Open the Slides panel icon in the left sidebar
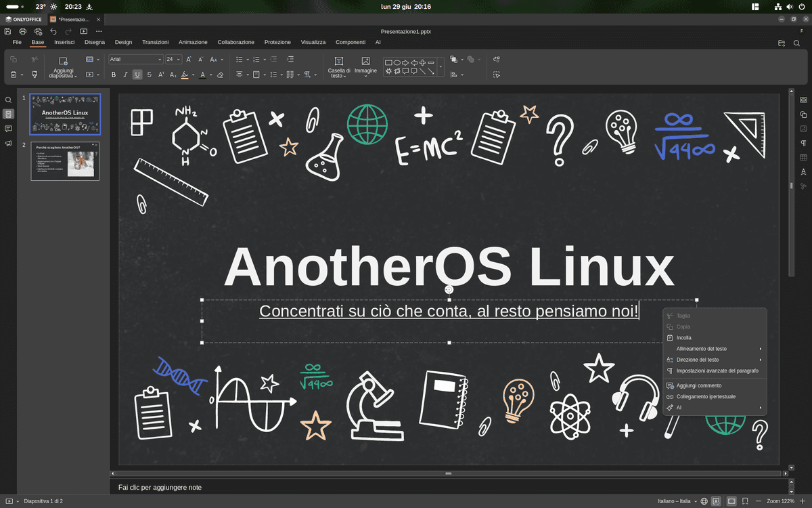The image size is (812, 508). (x=8, y=114)
